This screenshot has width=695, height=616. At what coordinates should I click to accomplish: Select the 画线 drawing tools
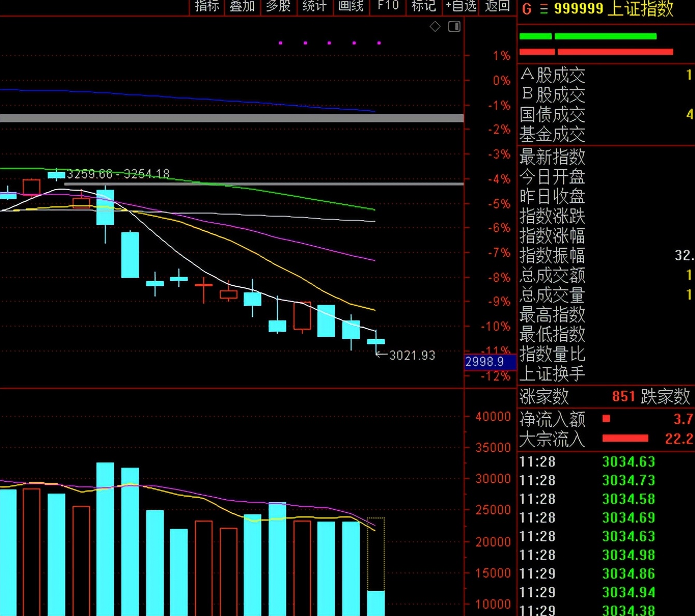(x=351, y=6)
